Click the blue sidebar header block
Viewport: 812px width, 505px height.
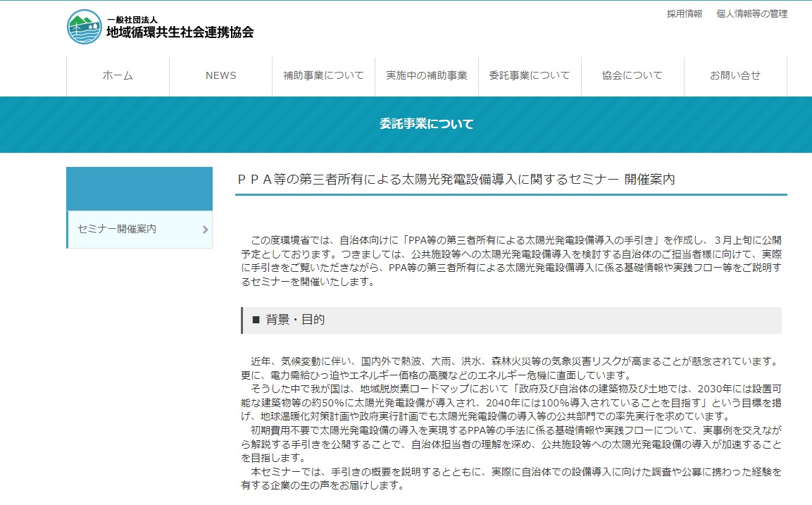coord(139,189)
